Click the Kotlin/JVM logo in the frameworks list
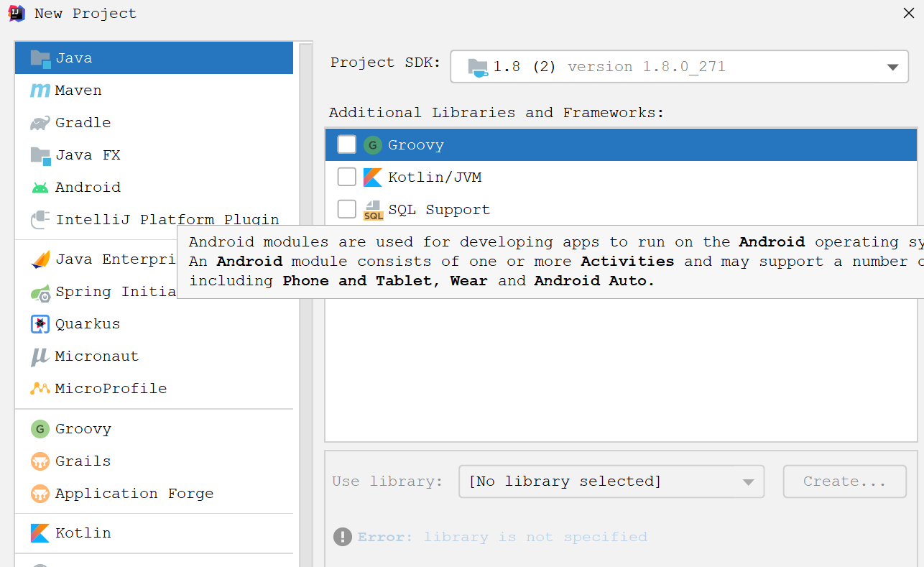 (x=372, y=178)
